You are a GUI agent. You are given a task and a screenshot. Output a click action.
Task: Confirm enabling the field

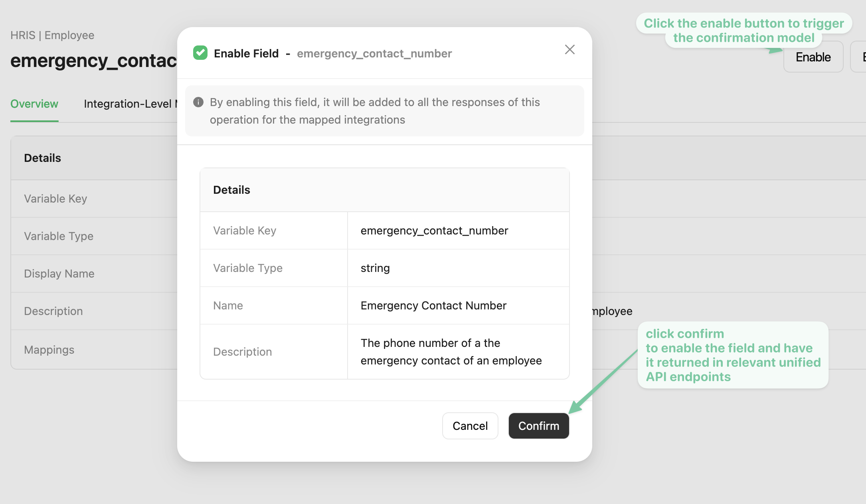pos(538,426)
